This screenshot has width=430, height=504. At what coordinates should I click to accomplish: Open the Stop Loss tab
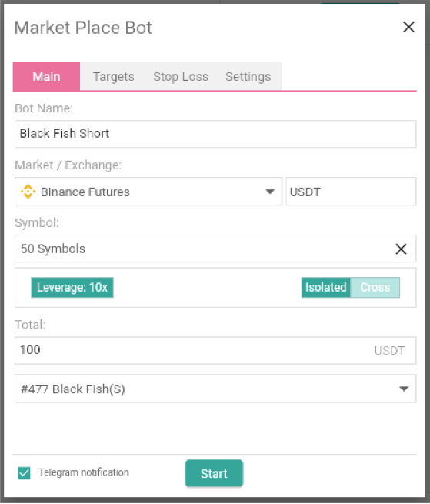point(181,76)
